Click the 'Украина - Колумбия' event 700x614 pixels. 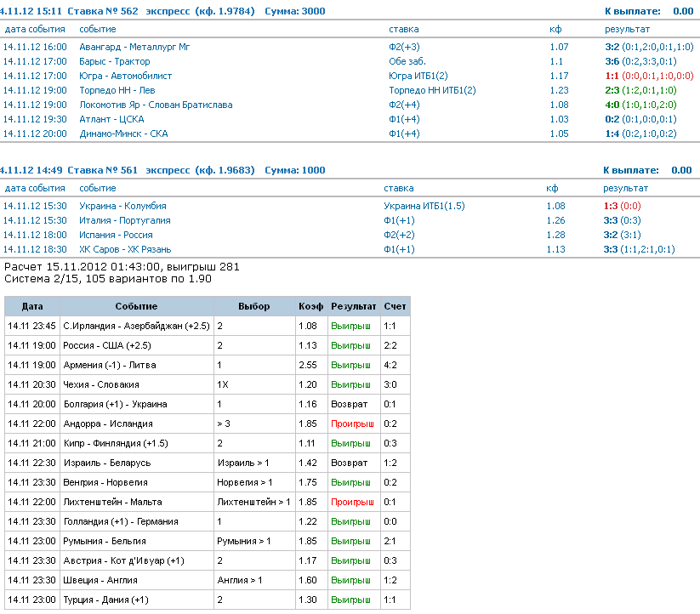coord(122,206)
